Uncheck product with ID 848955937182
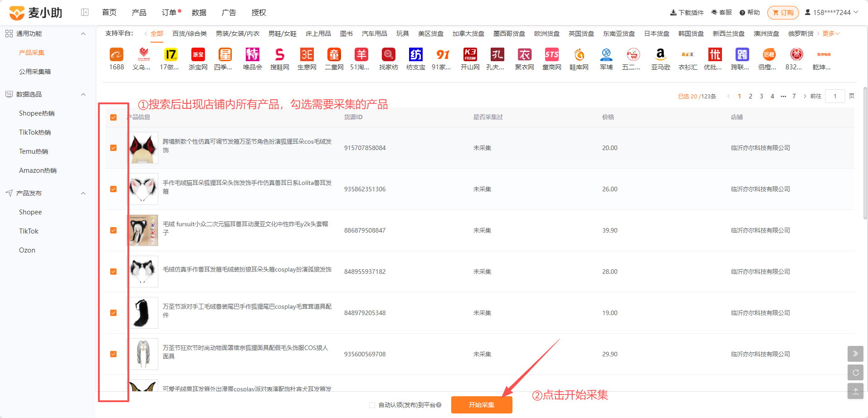Image resolution: width=868 pixels, height=418 pixels. pos(113,272)
